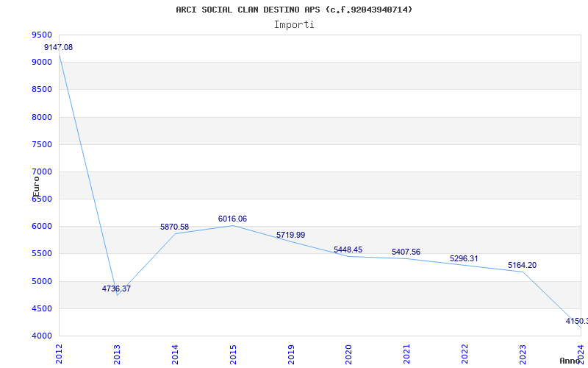Click the 2015 x-axis label
The image size is (588, 368).
[x=233, y=354]
